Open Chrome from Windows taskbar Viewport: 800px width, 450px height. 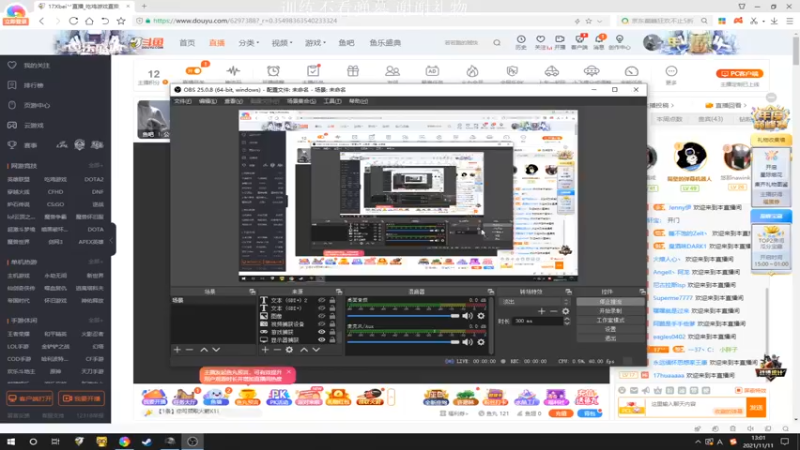click(124, 441)
